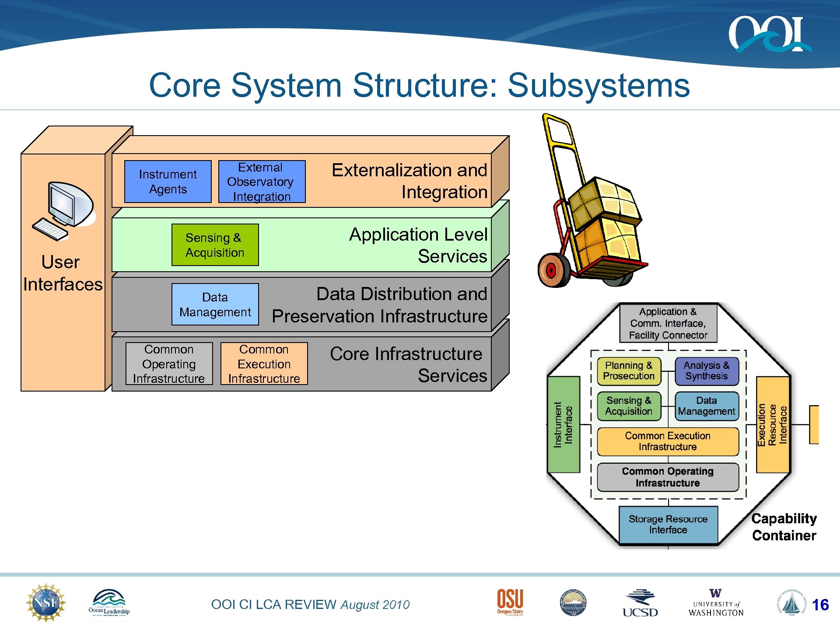This screenshot has width=840, height=630.
Task: Select the External Observatory Integration box
Action: pos(262,182)
